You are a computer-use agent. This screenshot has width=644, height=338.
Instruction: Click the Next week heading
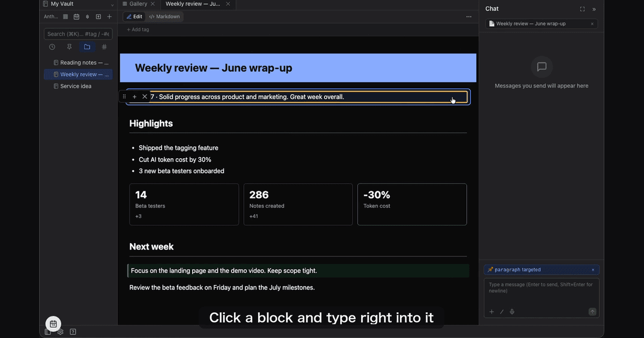coord(151,247)
